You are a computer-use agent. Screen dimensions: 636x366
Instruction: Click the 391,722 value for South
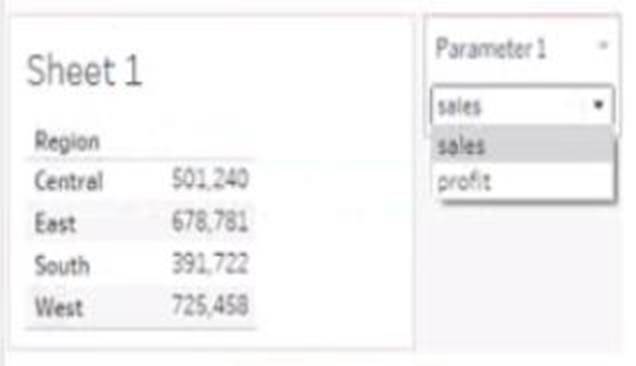pyautogui.click(x=210, y=263)
